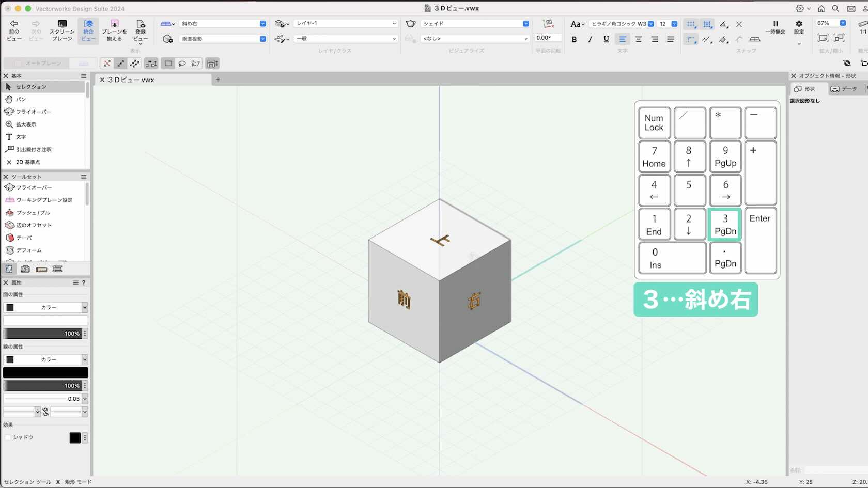Select the Text tool (文字)
The image size is (868, 488).
pos(44,137)
